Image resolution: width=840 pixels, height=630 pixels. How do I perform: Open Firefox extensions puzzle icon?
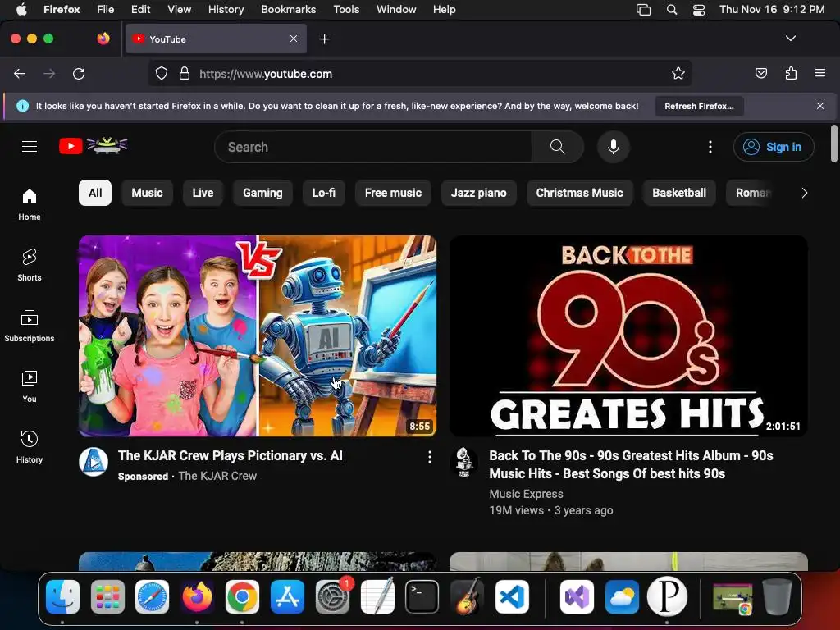(791, 73)
